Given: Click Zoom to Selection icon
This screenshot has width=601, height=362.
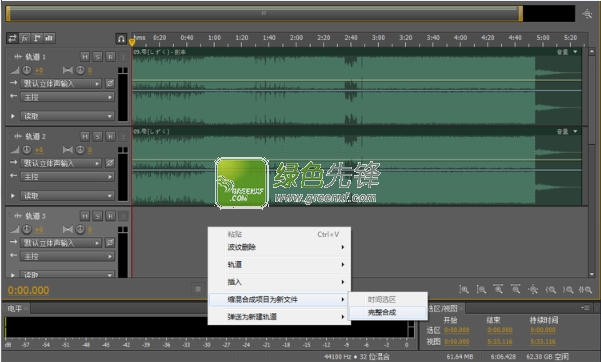Looking at the screenshot, I should click(x=585, y=290).
